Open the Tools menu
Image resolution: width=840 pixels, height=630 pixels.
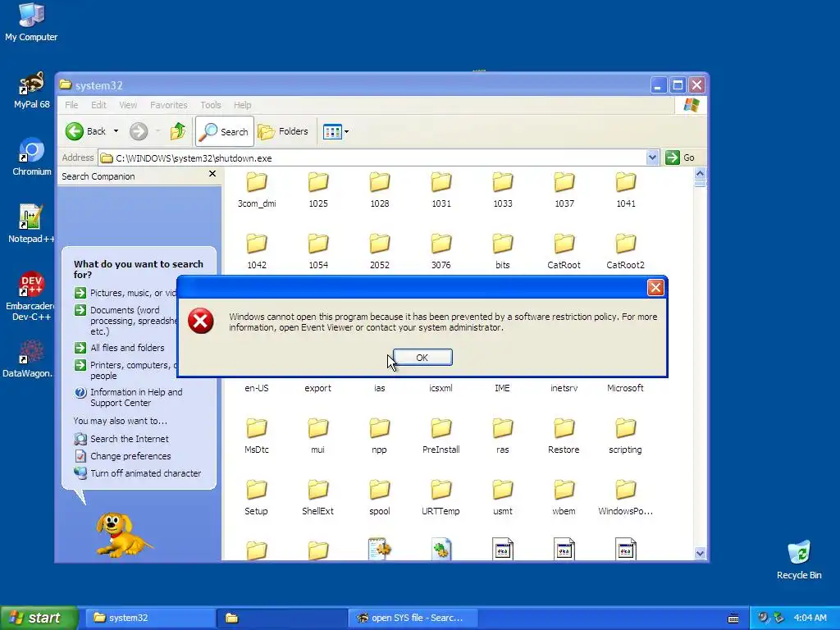(211, 105)
